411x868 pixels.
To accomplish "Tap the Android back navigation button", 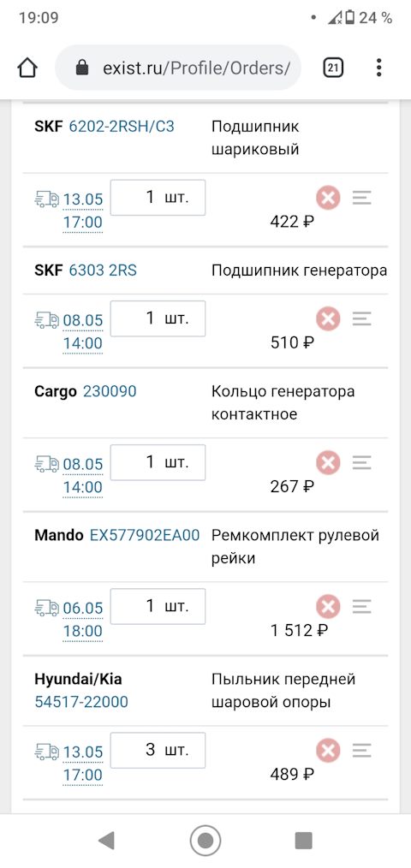I will [106, 841].
